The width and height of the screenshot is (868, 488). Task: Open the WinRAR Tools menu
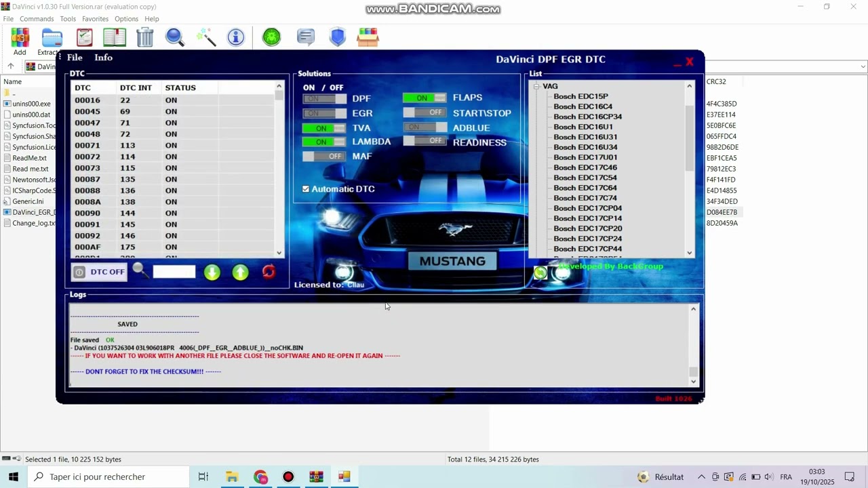(68, 19)
